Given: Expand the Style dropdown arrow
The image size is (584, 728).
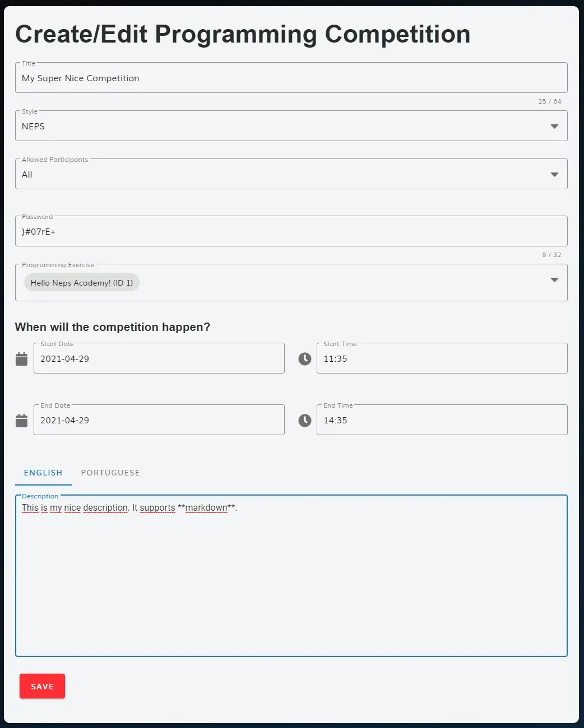Looking at the screenshot, I should 554,127.
